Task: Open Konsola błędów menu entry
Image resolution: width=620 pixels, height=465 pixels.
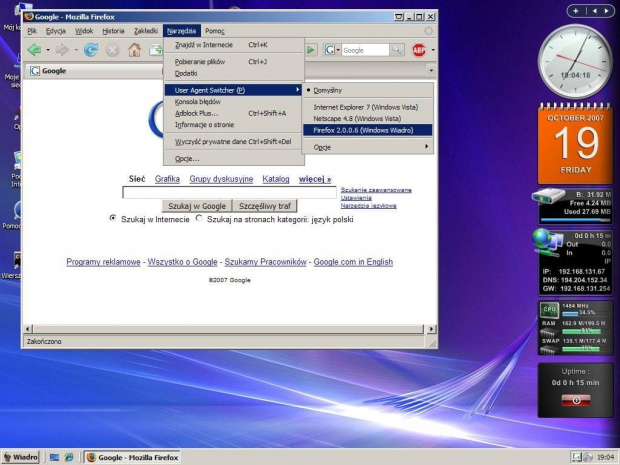Action: [233, 102]
